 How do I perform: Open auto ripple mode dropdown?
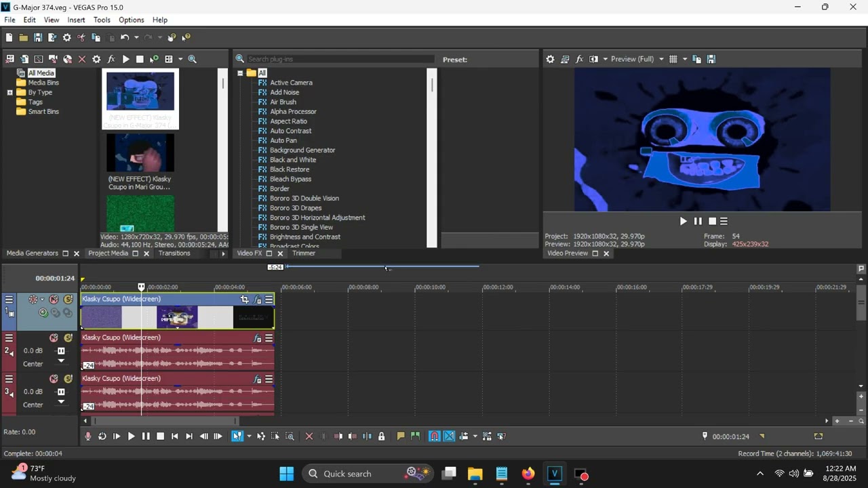point(475,436)
